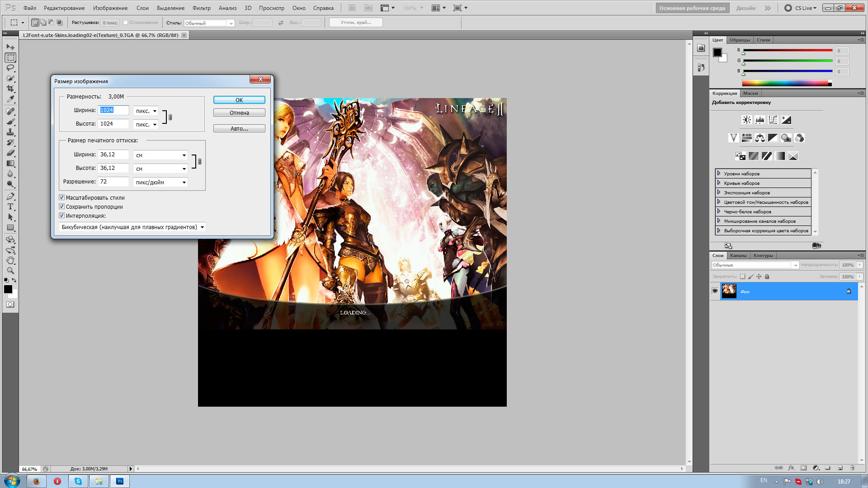The width and height of the screenshot is (868, 488).
Task: Toggle the Scale Styles checkbox
Action: tap(62, 197)
